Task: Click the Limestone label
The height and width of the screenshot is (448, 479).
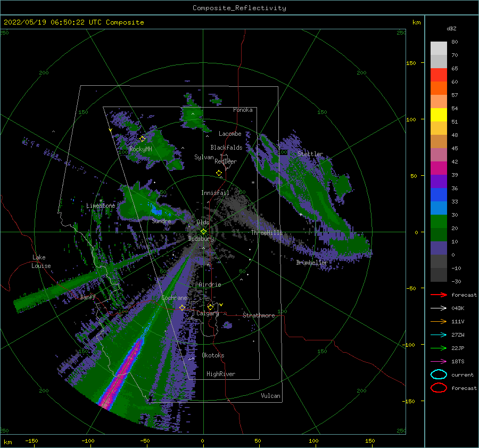Action: pyautogui.click(x=101, y=206)
